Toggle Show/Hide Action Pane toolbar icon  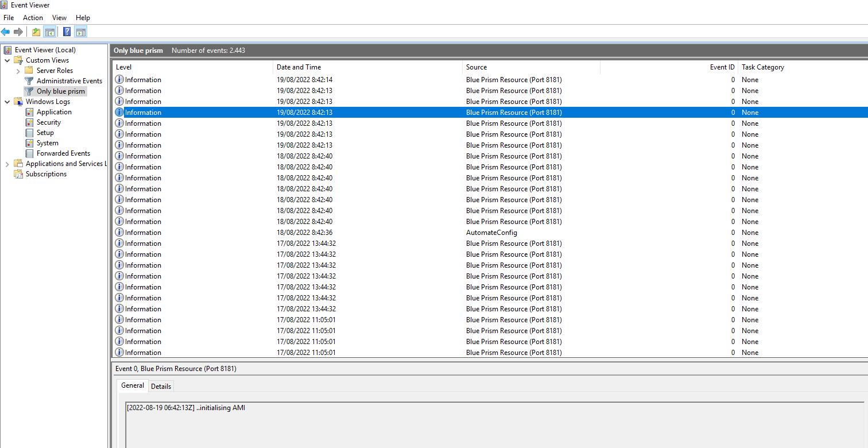point(81,32)
